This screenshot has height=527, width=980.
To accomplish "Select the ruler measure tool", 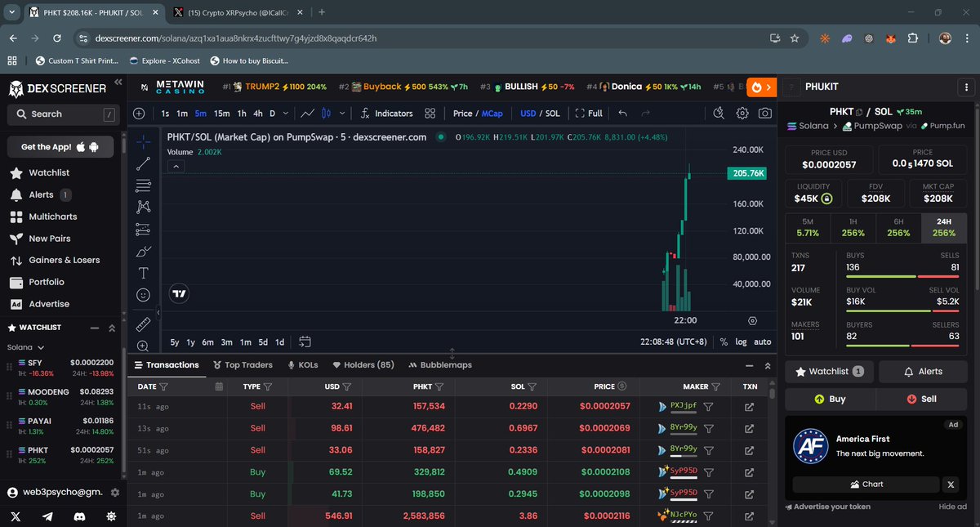I will click(x=143, y=324).
